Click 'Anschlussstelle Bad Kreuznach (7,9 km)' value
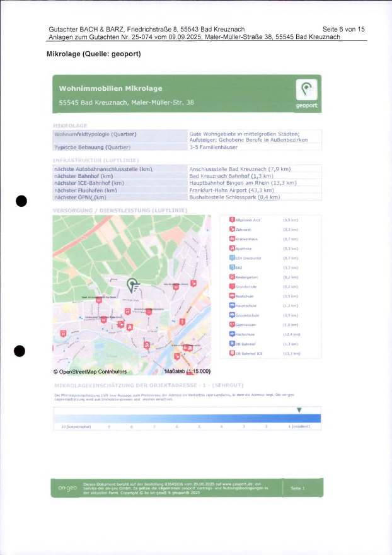Image resolution: width=392 pixels, height=555 pixels. (240, 169)
